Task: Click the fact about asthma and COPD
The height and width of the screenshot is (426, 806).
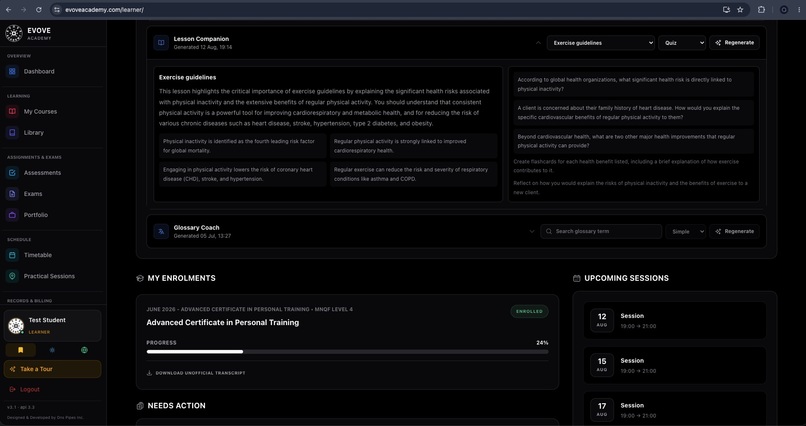Action: click(x=414, y=174)
